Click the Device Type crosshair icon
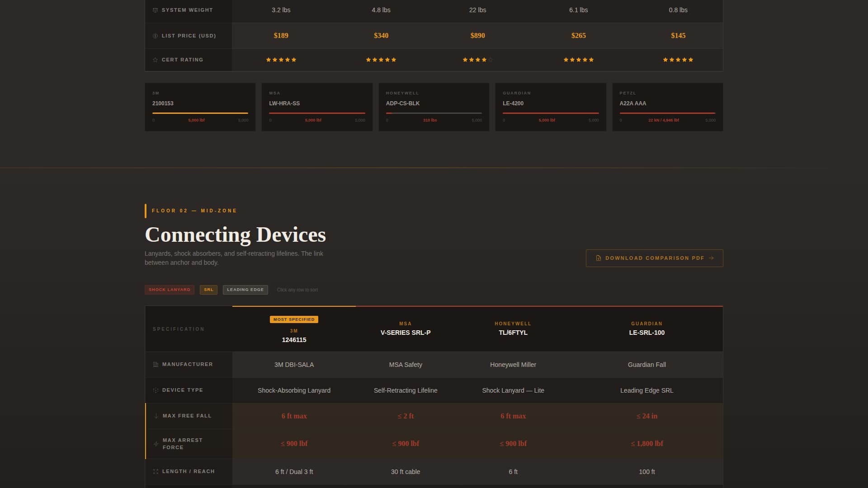Screen dimensions: 868x488 point(155,390)
